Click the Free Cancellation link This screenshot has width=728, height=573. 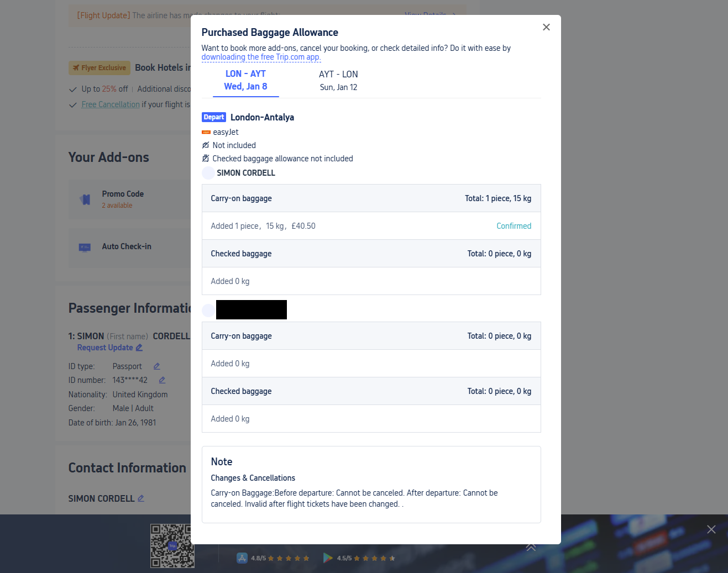[111, 104]
